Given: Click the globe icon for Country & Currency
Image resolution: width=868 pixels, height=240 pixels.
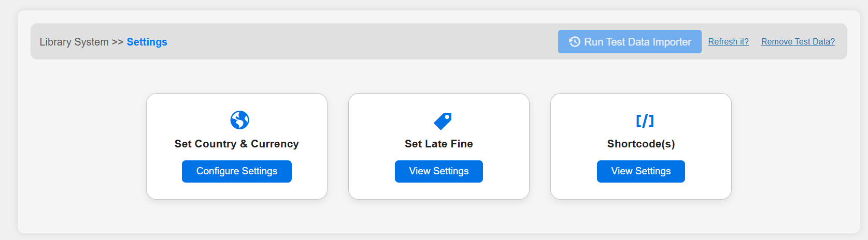Looking at the screenshot, I should click(239, 120).
